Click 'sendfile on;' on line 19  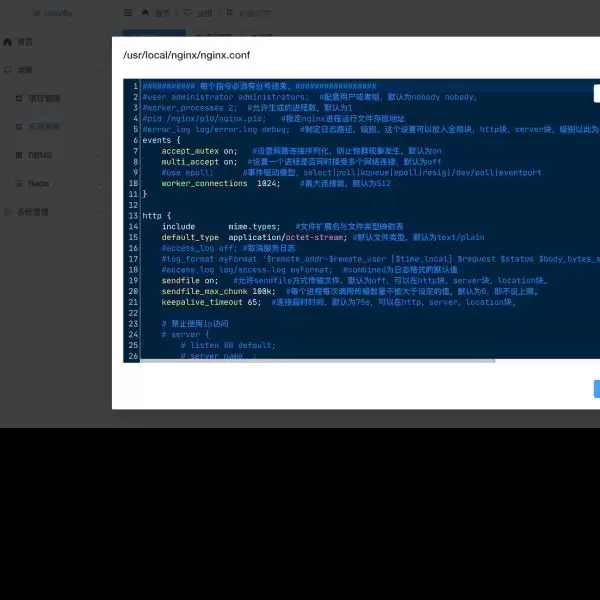coord(190,280)
